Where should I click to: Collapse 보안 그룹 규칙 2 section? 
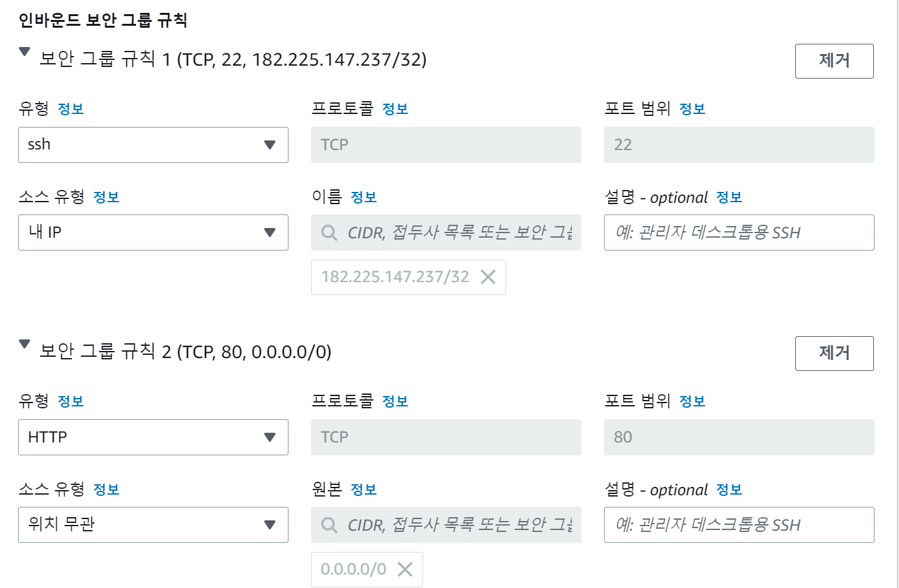(x=24, y=345)
